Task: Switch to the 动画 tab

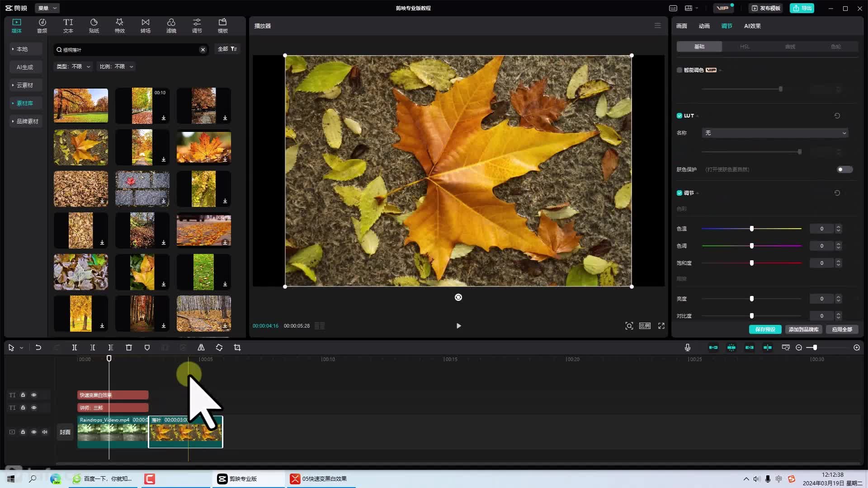Action: [704, 26]
